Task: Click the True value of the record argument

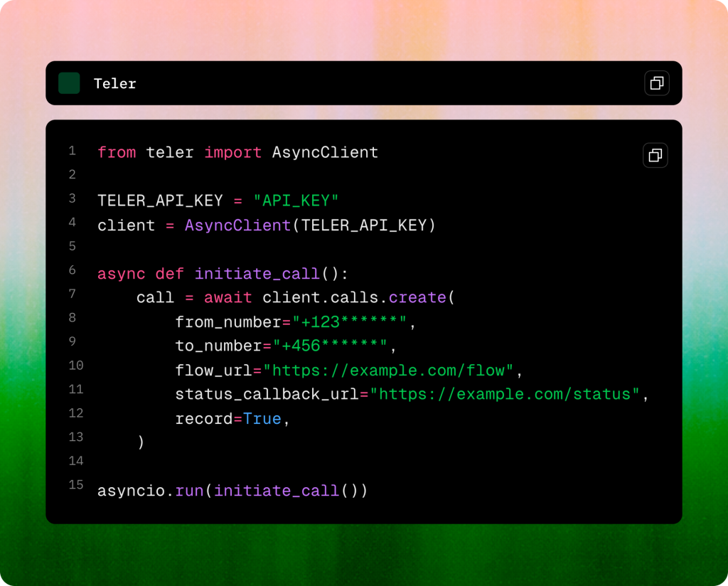Action: point(262,419)
